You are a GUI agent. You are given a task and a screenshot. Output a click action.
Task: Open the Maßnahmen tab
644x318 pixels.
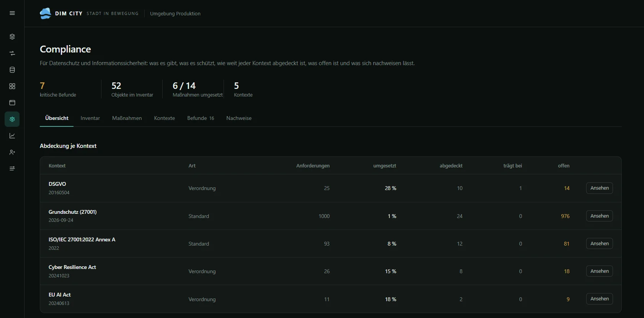pyautogui.click(x=127, y=118)
